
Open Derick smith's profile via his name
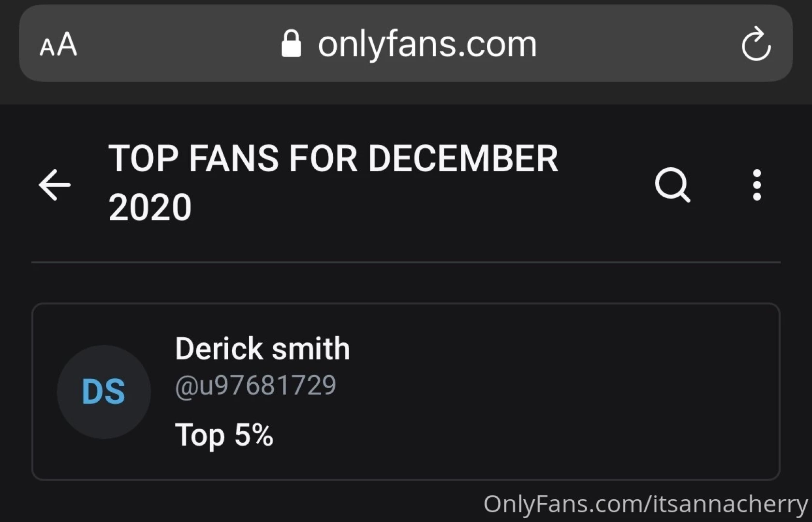[x=262, y=347]
